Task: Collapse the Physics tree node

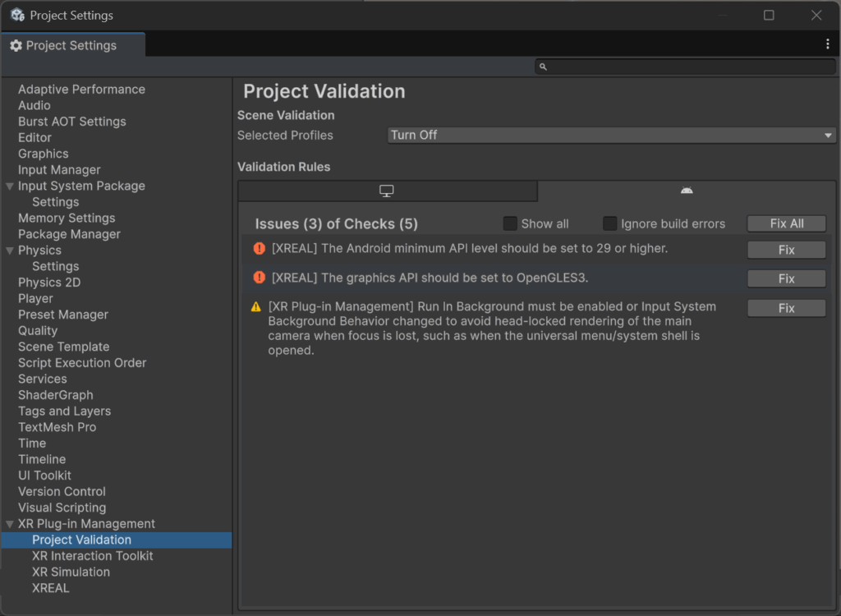Action: 10,251
